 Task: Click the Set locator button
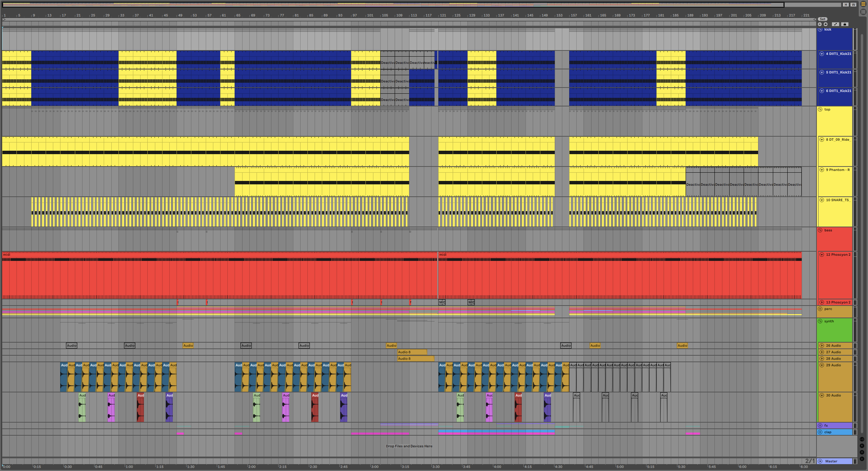[x=823, y=19]
